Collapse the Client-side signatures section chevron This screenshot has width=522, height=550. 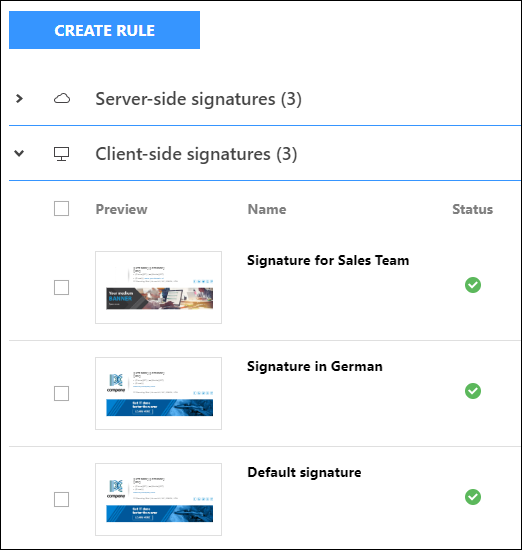(x=19, y=153)
